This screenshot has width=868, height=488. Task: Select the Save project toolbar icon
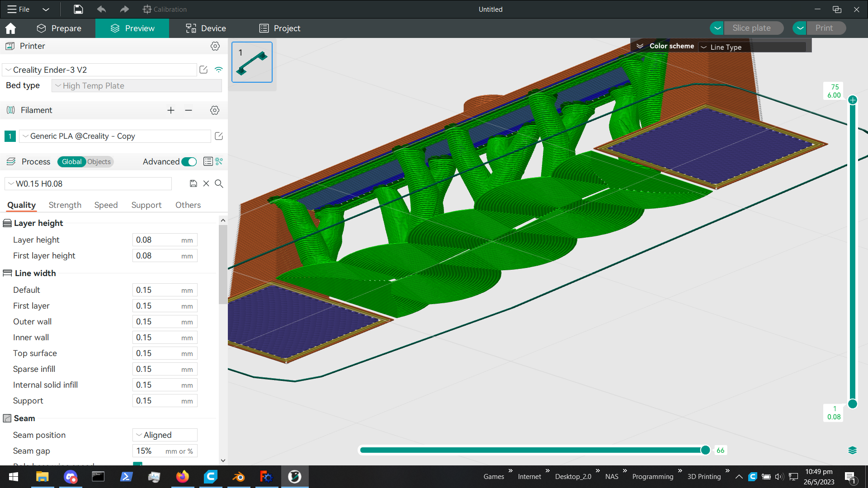(x=78, y=9)
